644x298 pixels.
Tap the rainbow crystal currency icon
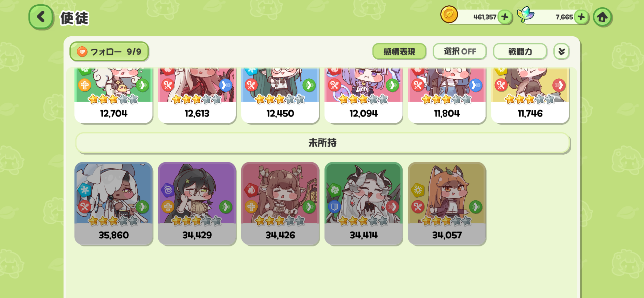point(525,14)
